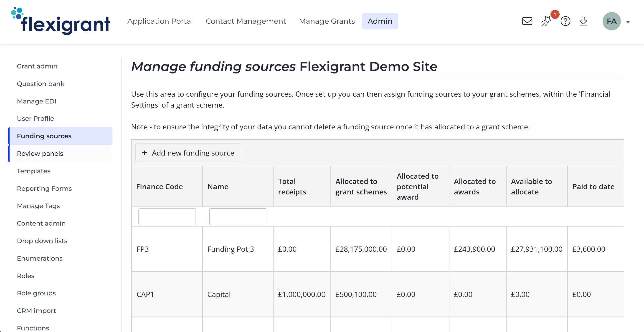Click the Finance Code filter field
The width and height of the screenshot is (644, 332).
[x=167, y=216]
